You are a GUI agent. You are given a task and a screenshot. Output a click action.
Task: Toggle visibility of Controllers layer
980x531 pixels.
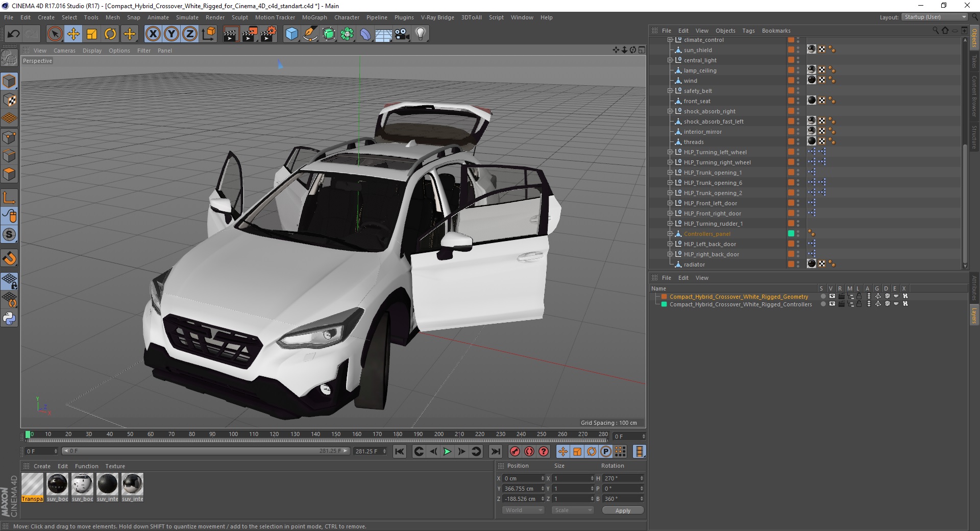[832, 304]
